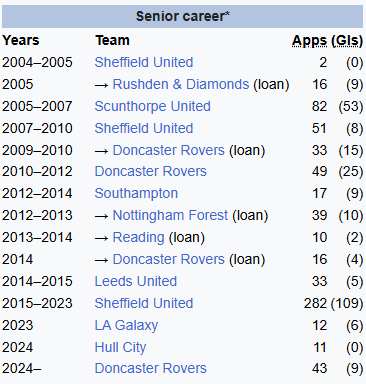Viewport: 366px width, 384px height.
Task: Open the LA Galaxy link
Action: tap(126, 325)
